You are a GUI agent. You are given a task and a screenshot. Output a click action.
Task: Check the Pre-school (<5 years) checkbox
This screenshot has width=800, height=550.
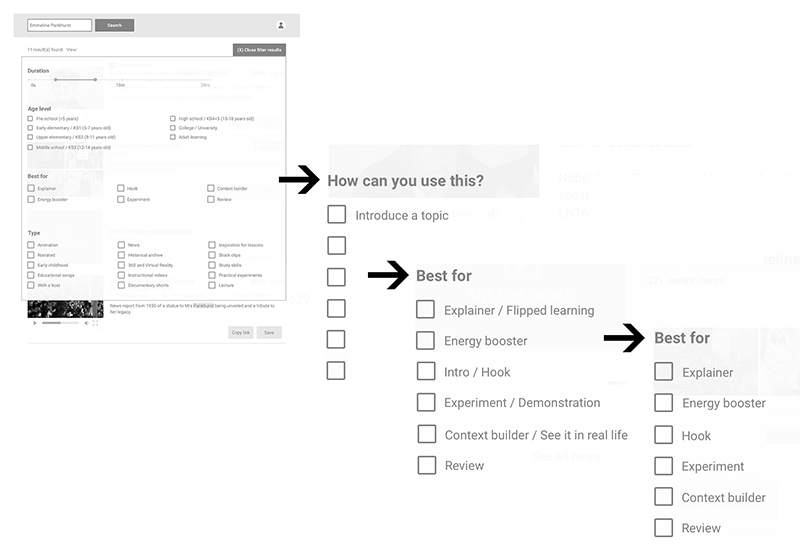coord(31,119)
